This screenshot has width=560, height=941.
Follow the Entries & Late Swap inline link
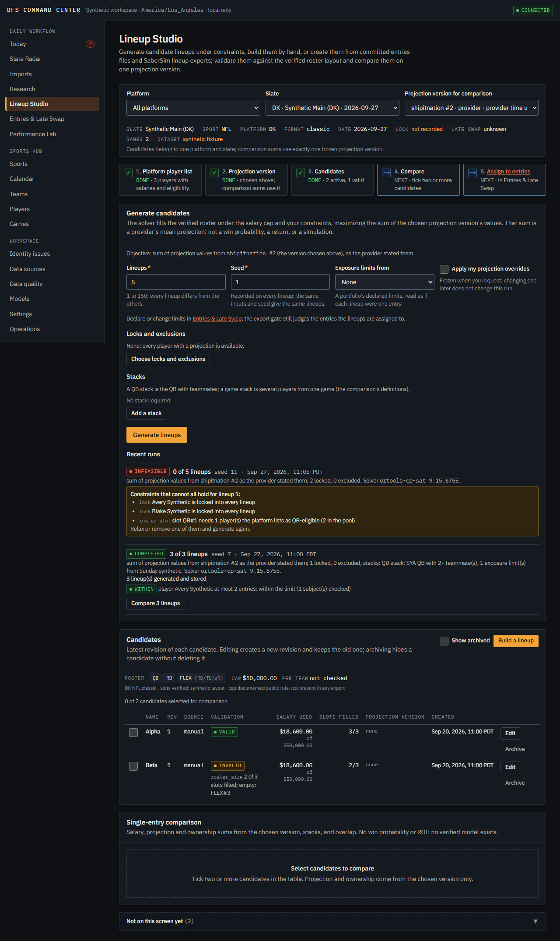tap(217, 319)
